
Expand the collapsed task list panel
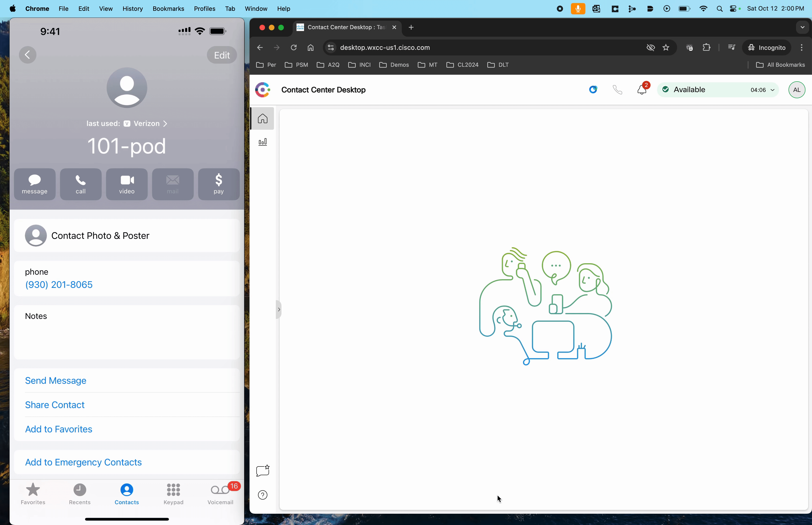[279, 310]
